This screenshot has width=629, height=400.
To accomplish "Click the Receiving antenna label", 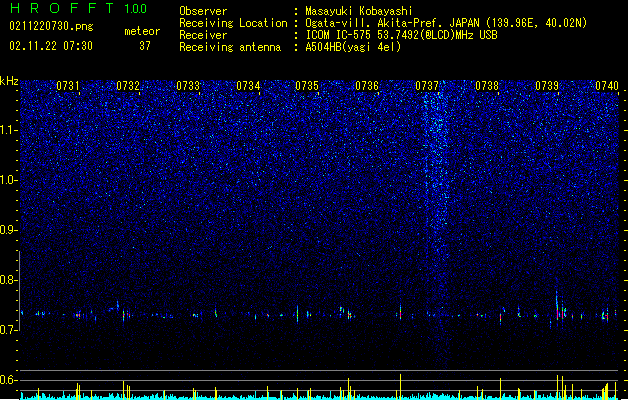I will coord(230,47).
